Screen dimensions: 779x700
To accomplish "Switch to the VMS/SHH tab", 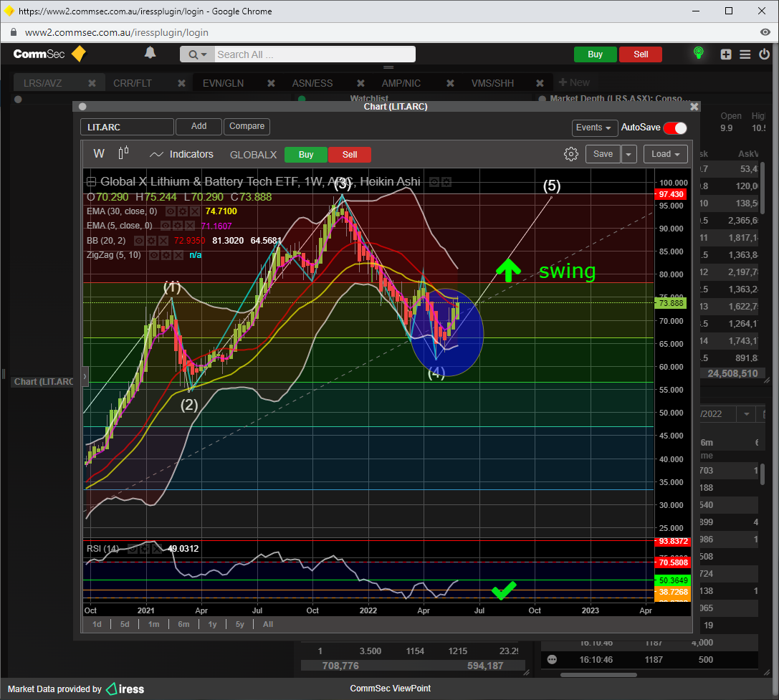I will point(492,83).
